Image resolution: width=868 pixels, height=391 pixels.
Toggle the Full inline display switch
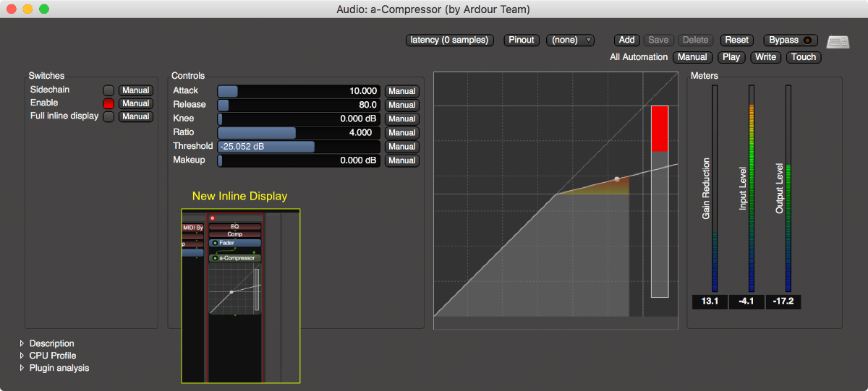point(109,116)
